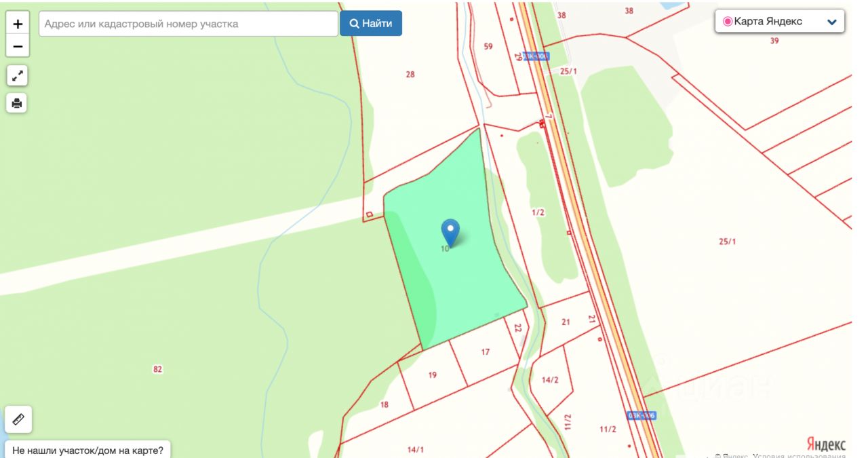Click the Yandex logo
Viewport: 868px width, 458px height.
click(x=826, y=444)
